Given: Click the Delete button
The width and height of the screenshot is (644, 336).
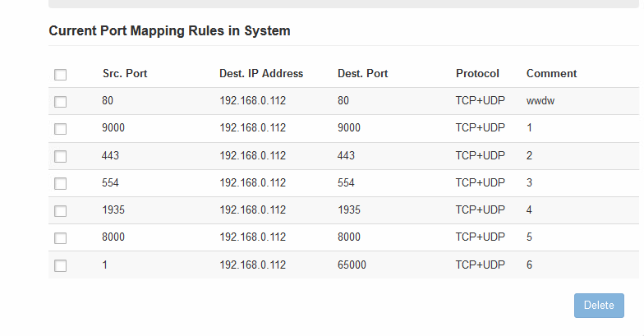Looking at the screenshot, I should (599, 306).
